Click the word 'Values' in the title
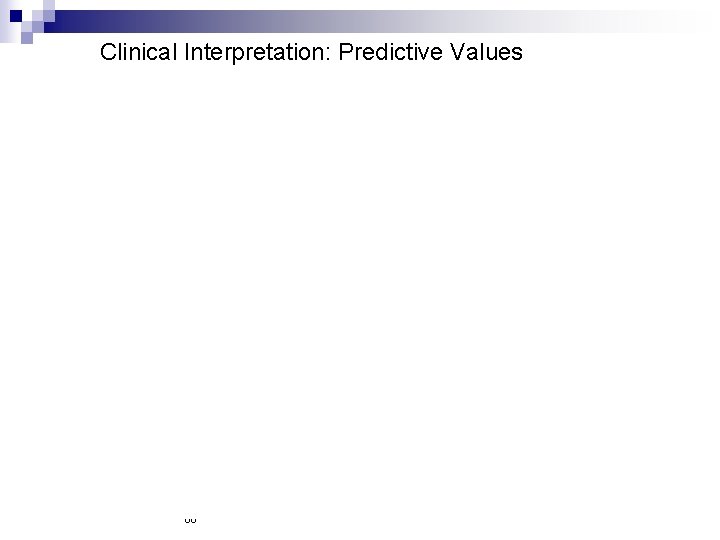The height and width of the screenshot is (540, 720). (486, 52)
